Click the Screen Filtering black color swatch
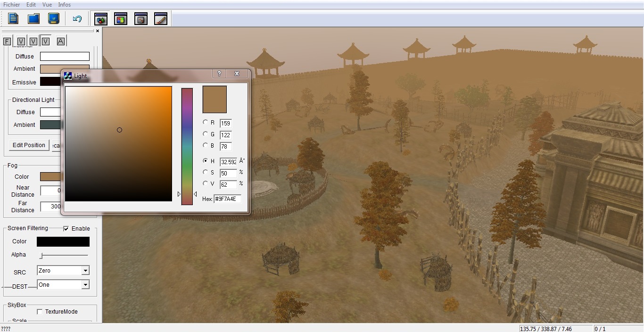Image resolution: width=644 pixels, height=332 pixels. click(x=63, y=241)
